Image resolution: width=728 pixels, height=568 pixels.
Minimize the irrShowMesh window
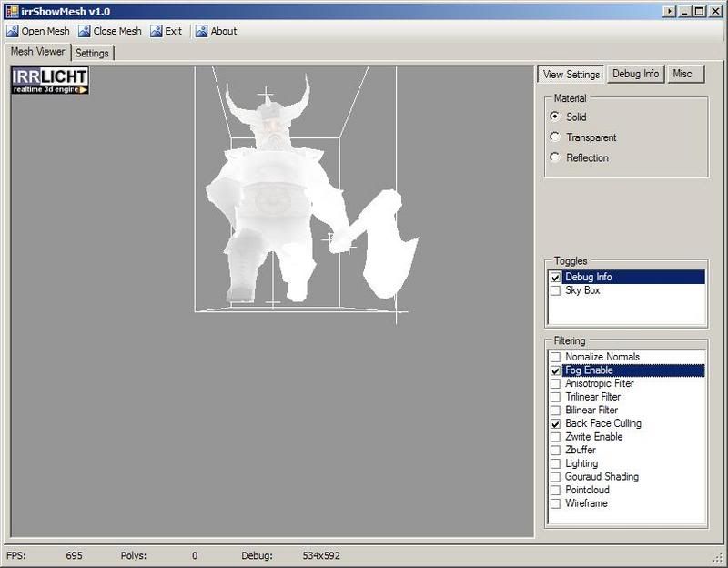(684, 11)
